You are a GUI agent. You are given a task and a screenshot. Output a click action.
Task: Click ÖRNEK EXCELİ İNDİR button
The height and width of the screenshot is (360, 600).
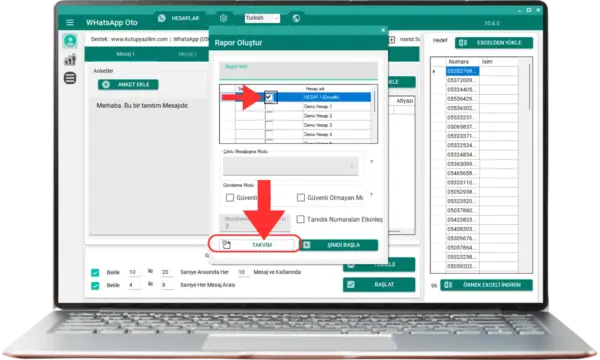(x=486, y=285)
